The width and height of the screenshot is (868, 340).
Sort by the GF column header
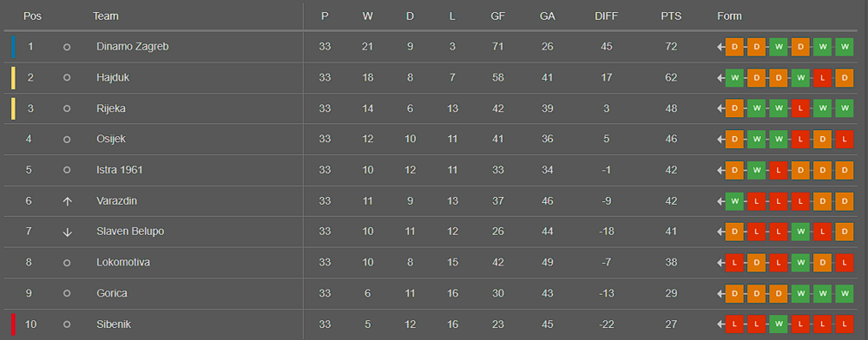tap(497, 16)
